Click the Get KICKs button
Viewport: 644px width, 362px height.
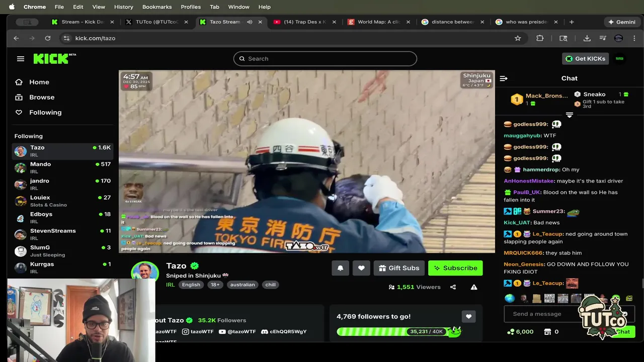coord(586,59)
